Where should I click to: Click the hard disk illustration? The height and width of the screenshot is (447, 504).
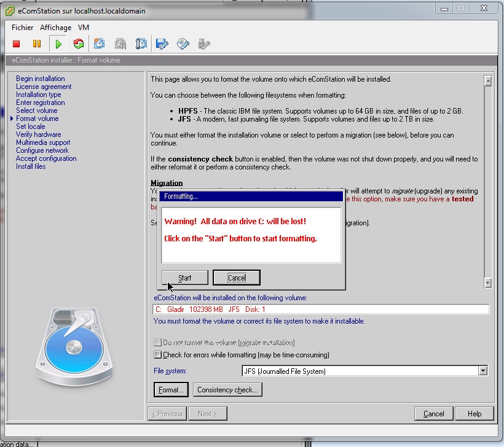[74, 346]
